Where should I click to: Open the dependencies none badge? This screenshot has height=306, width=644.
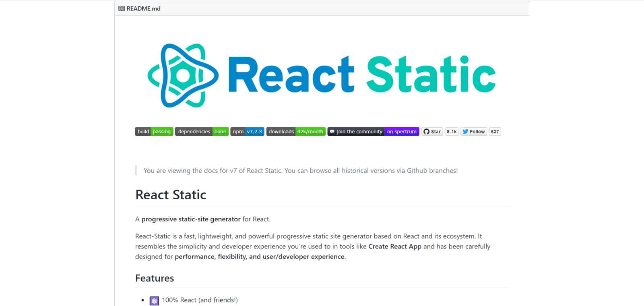point(202,132)
